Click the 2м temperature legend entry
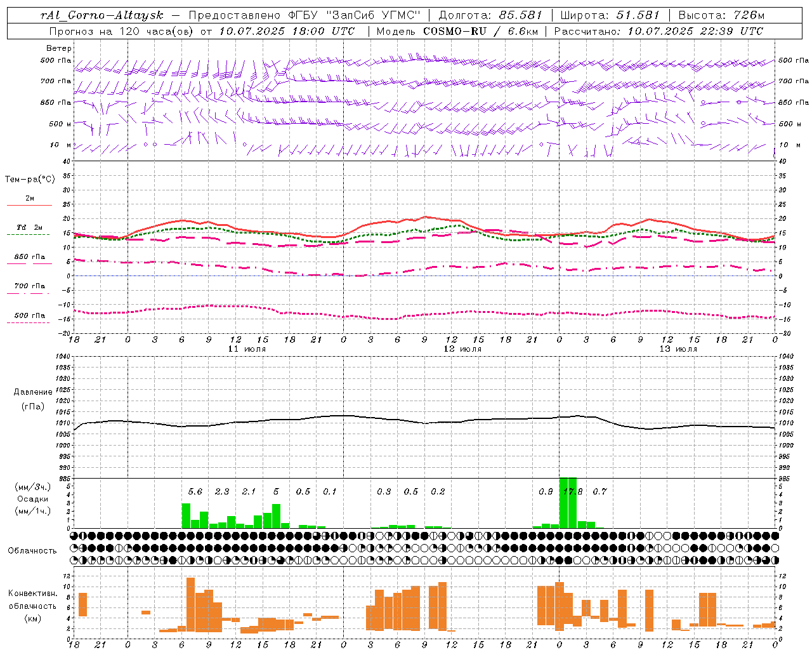The image size is (812, 650). pyautogui.click(x=30, y=198)
